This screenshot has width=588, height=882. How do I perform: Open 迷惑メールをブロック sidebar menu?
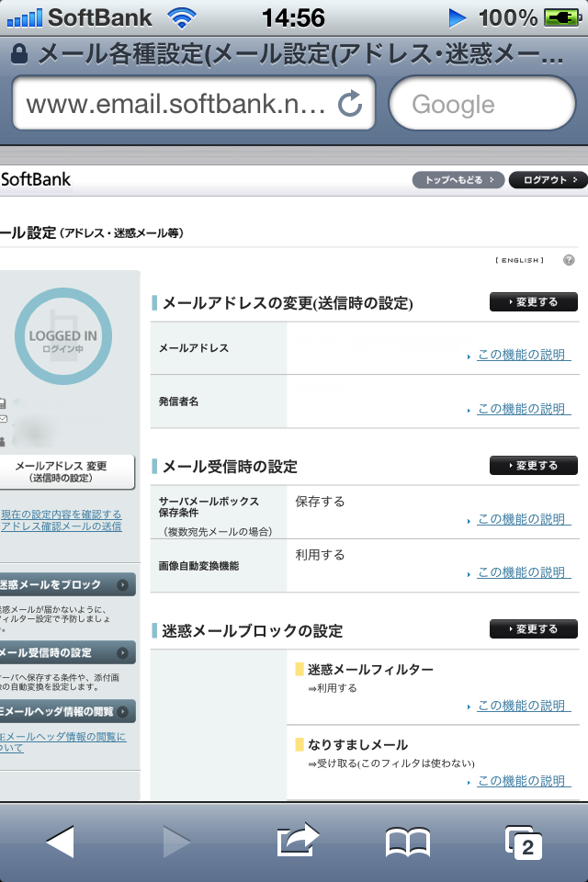coord(67,585)
